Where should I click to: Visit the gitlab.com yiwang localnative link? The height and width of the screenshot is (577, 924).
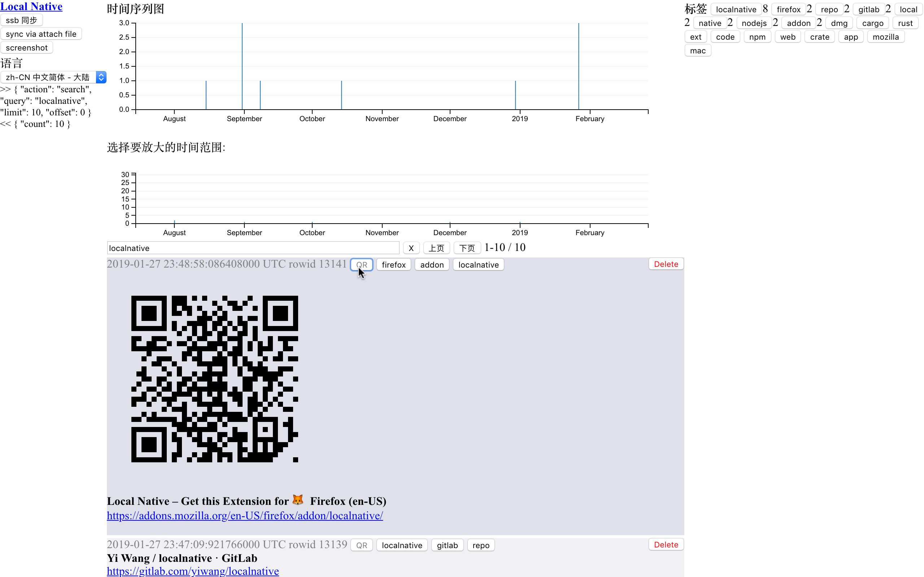coord(193,571)
